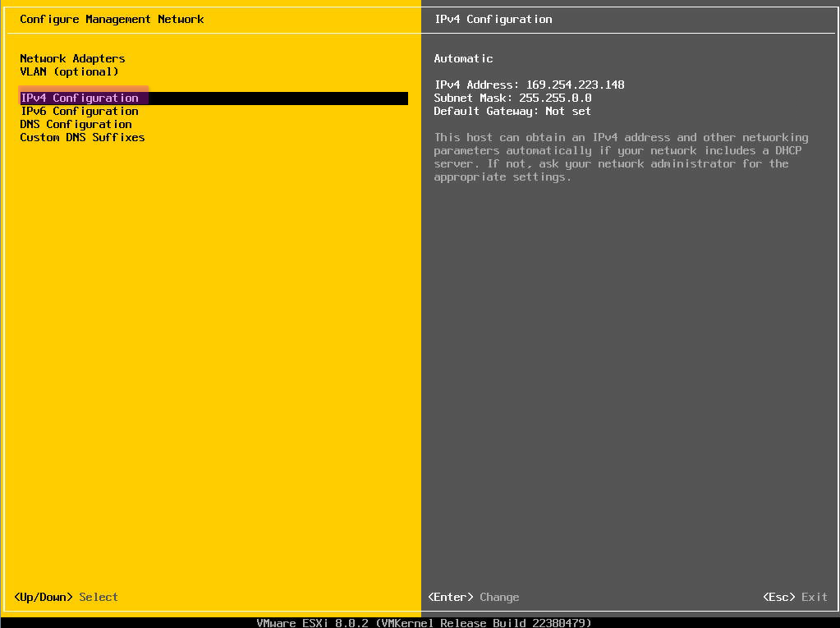Click the DHCP help description paragraph
This screenshot has width=840, height=628.
(621, 157)
